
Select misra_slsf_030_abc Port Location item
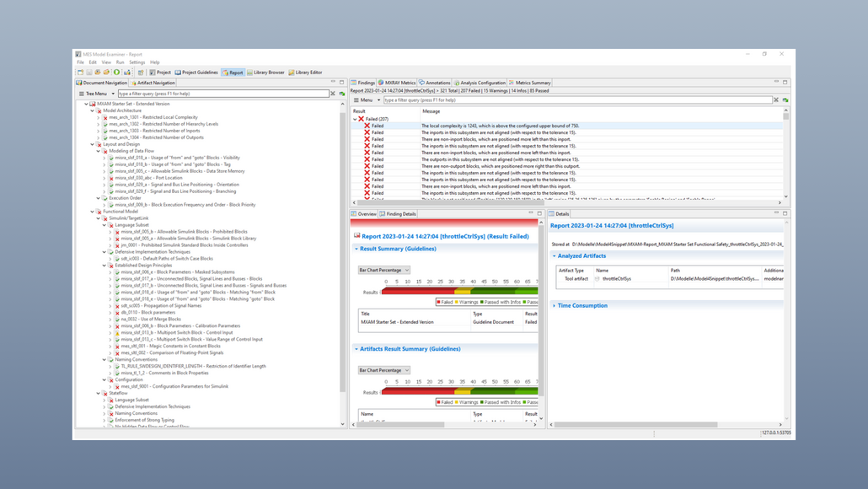point(148,178)
